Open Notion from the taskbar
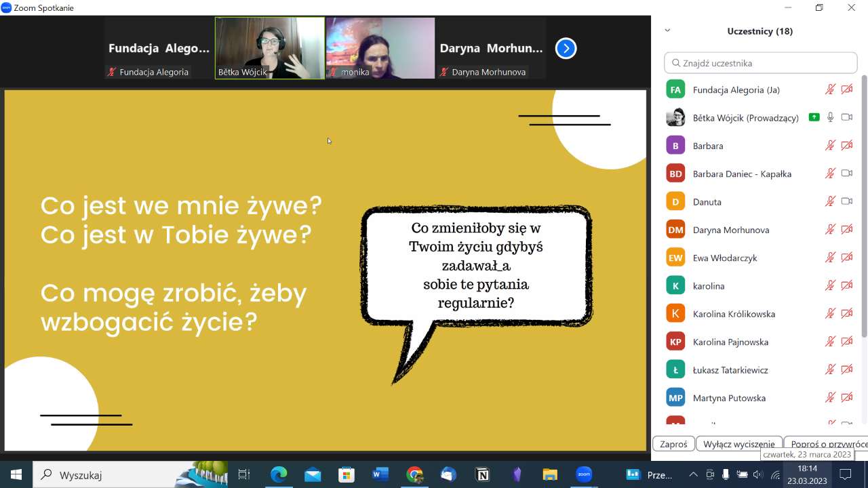This screenshot has height=488, width=868. pyautogui.click(x=482, y=474)
